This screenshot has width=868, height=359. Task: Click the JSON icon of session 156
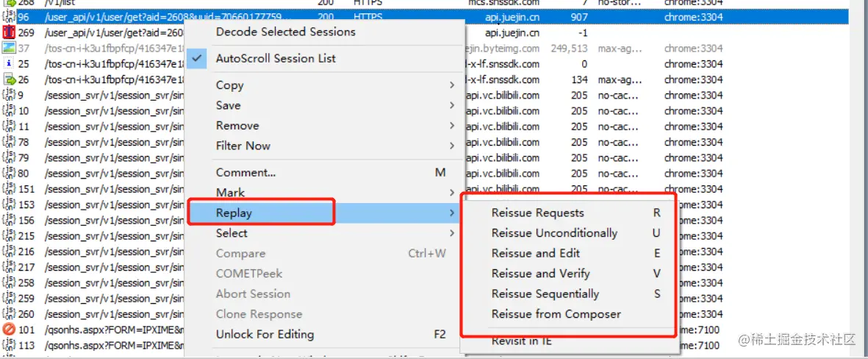tap(8, 220)
